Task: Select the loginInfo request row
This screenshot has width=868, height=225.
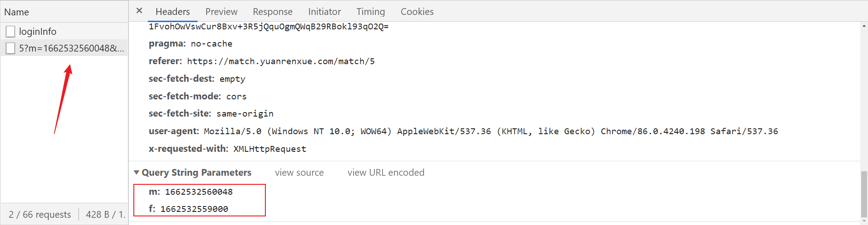Action: click(64, 32)
